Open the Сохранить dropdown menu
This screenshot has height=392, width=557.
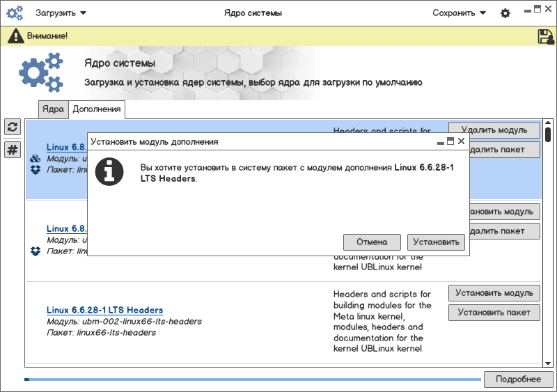pos(459,13)
